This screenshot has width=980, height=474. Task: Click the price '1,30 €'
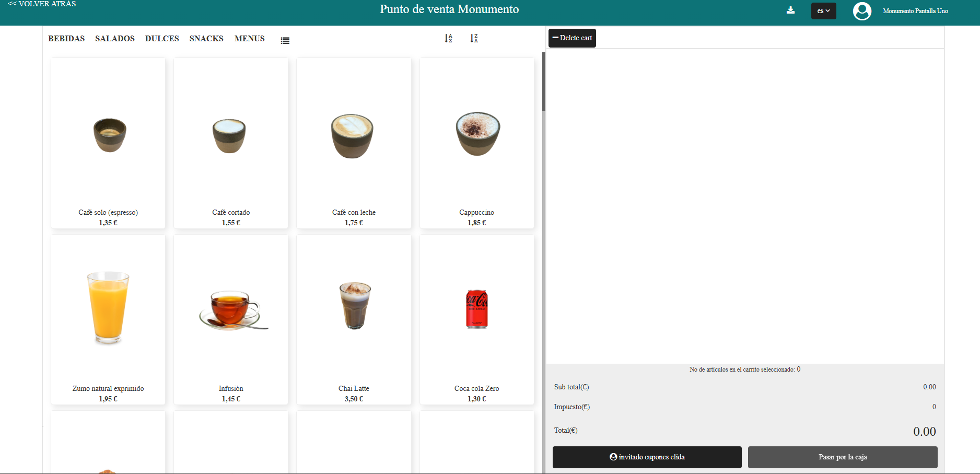476,399
